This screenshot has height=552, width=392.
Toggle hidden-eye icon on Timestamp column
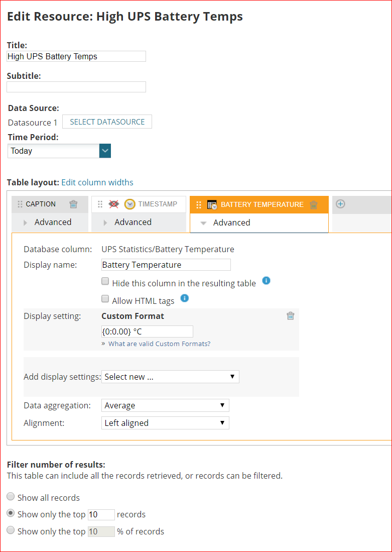click(113, 204)
